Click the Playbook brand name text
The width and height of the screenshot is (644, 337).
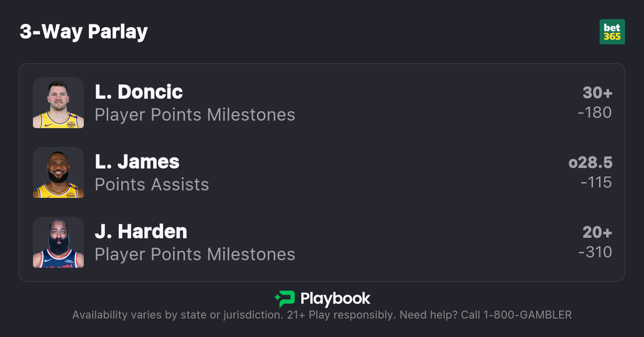[x=335, y=299]
